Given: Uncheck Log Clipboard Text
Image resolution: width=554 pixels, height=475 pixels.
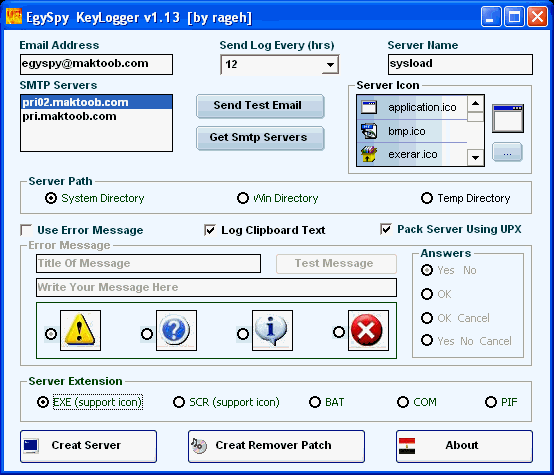Looking at the screenshot, I should [210, 230].
